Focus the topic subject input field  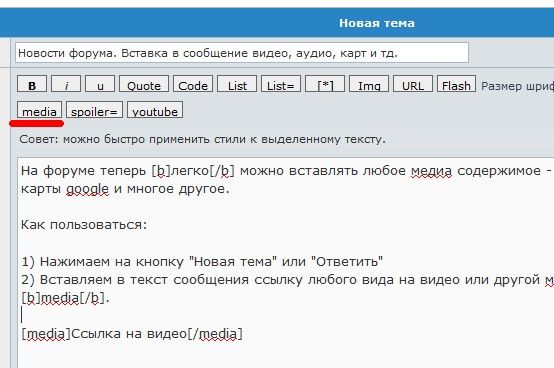click(x=242, y=53)
